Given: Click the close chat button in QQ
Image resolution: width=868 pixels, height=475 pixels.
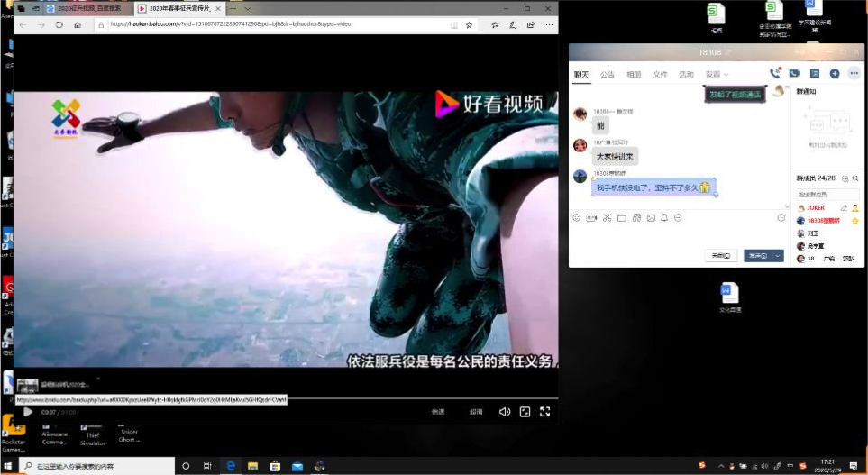Looking at the screenshot, I should [x=721, y=256].
